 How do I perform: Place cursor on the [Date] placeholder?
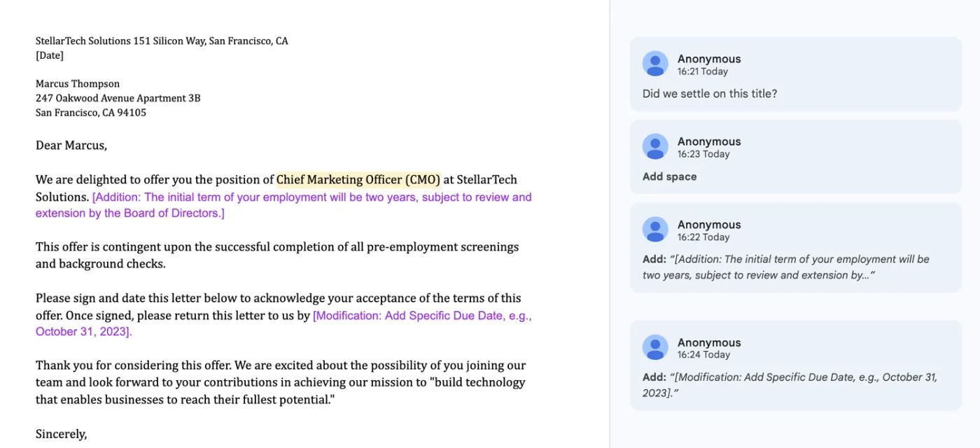tap(50, 55)
